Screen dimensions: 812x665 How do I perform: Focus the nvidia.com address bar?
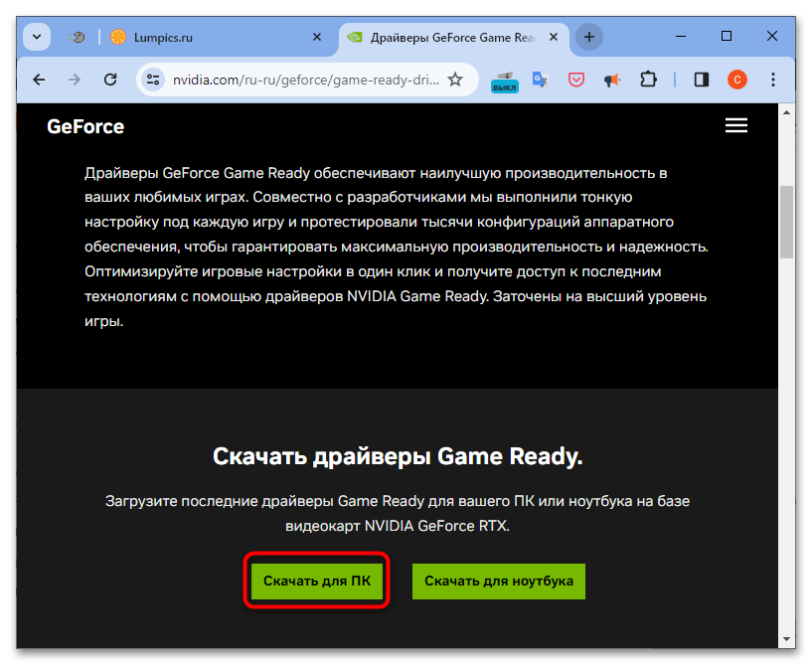305,80
